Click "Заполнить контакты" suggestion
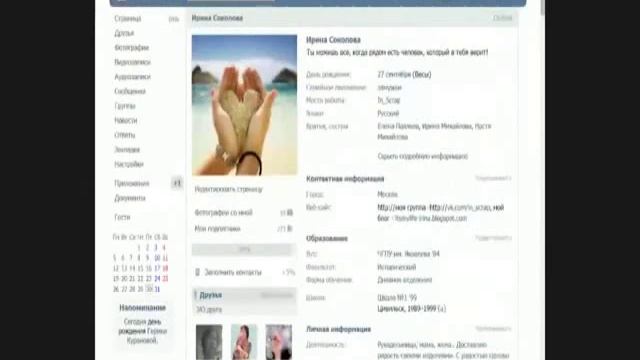Screen dimensions: 640x360 233,272
